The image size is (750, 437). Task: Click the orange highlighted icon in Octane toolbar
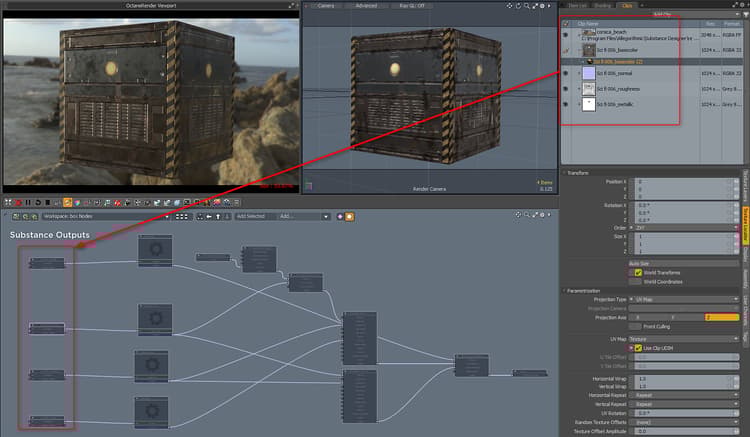pyautogui.click(x=68, y=202)
